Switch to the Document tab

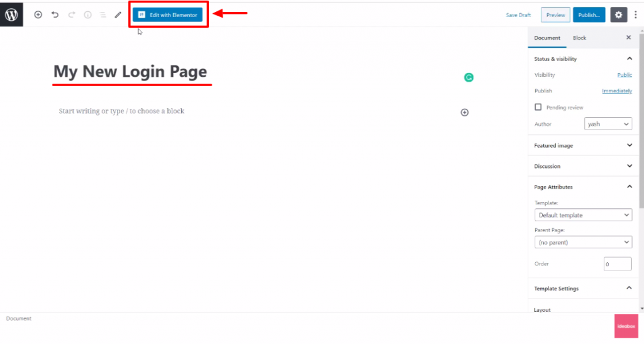tap(547, 38)
